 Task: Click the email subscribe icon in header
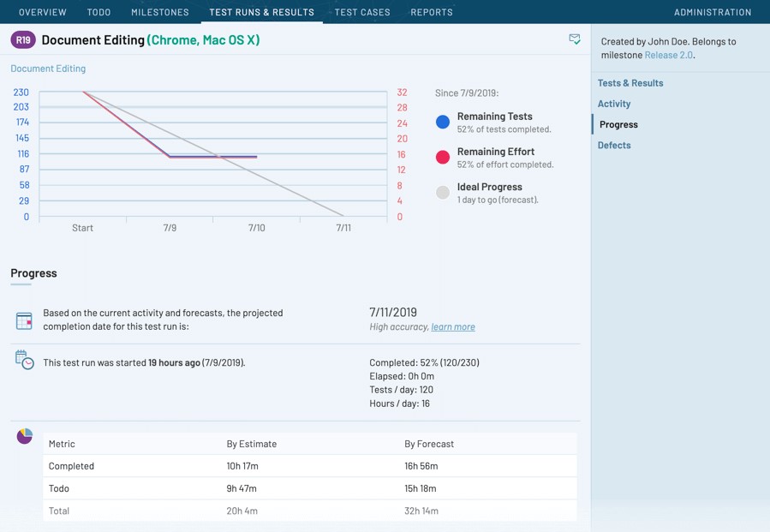click(x=575, y=39)
